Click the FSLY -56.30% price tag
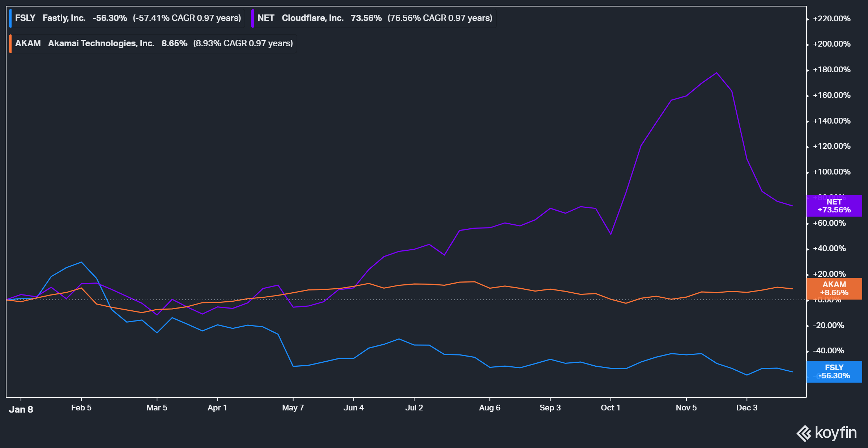The height and width of the screenshot is (448, 868). (x=834, y=372)
